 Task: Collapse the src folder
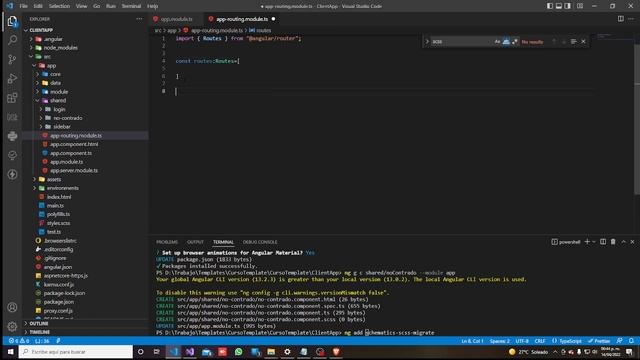[31, 57]
